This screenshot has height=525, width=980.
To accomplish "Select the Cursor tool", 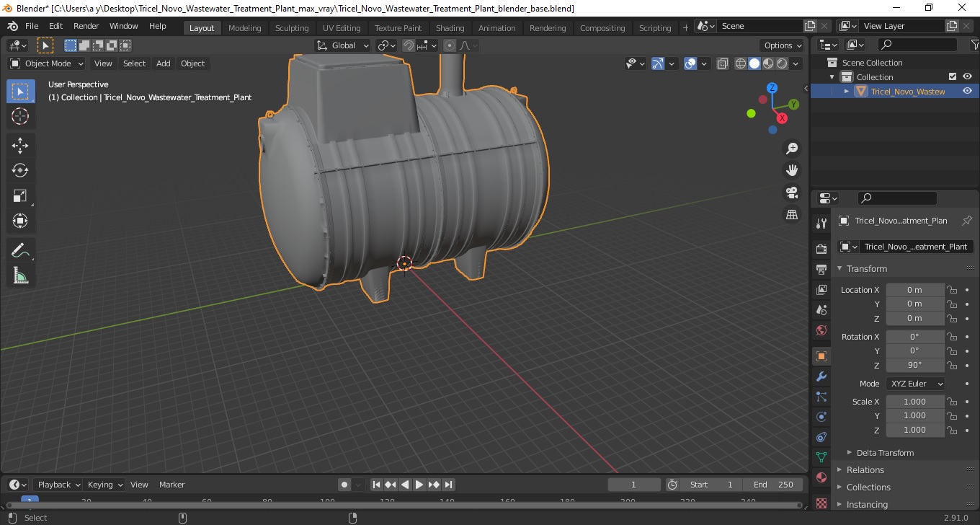I will pos(20,116).
